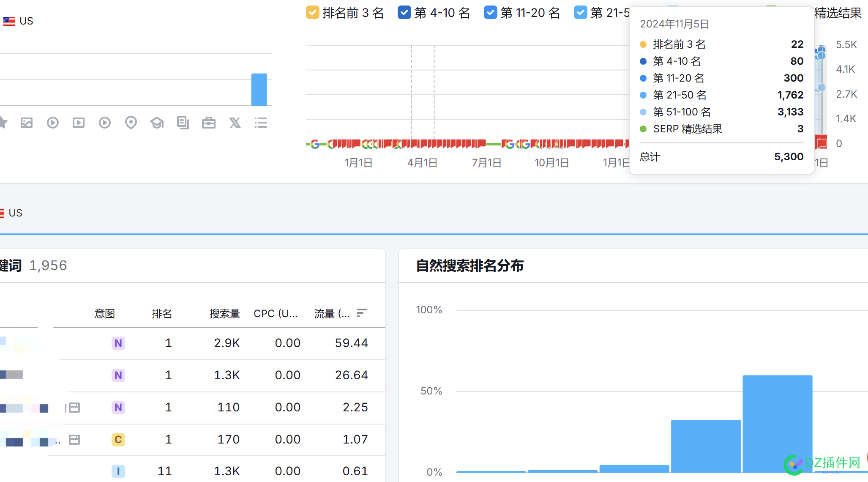Click the graduation cap knowledge icon
This screenshot has height=482, width=868.
(x=157, y=123)
